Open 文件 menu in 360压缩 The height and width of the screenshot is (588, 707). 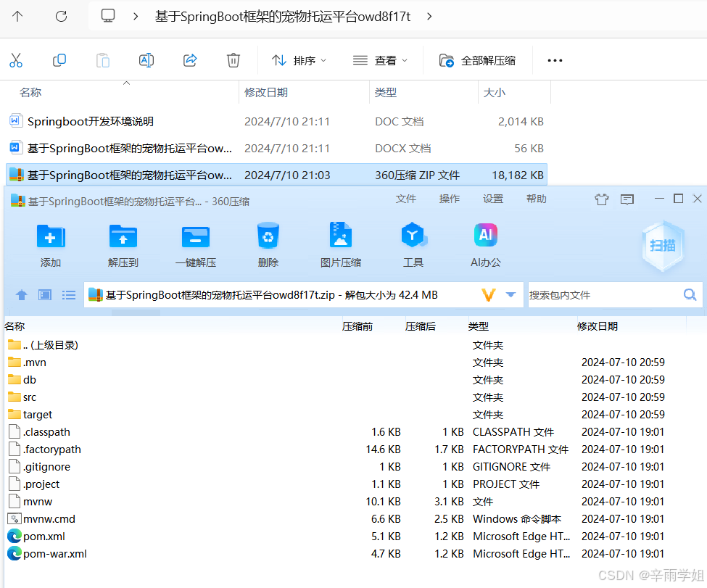[x=406, y=199]
